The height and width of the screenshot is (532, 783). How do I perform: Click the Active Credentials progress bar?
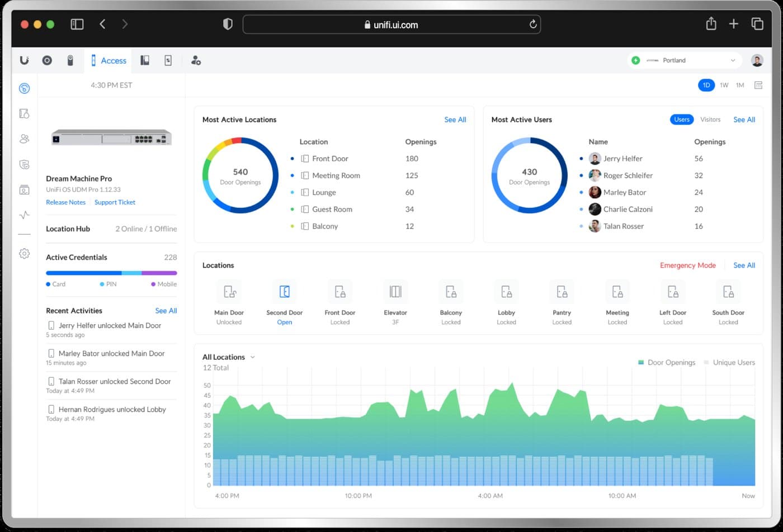click(111, 273)
